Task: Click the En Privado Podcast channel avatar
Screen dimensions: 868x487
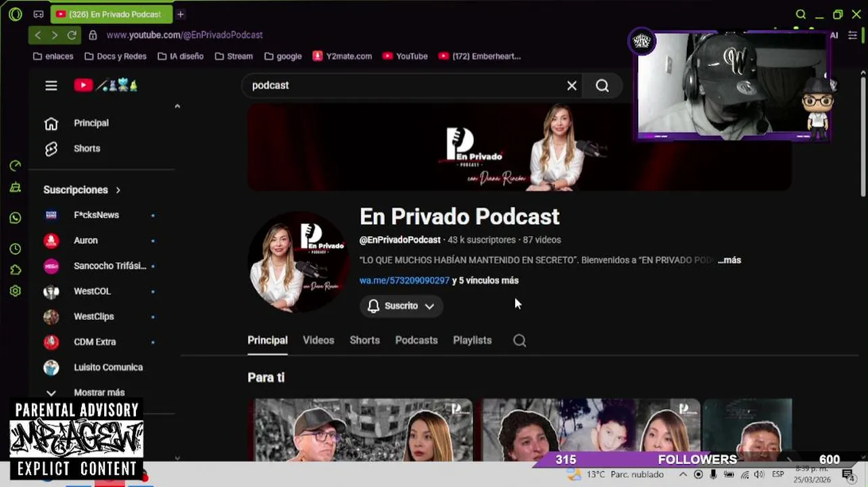Action: pyautogui.click(x=298, y=261)
